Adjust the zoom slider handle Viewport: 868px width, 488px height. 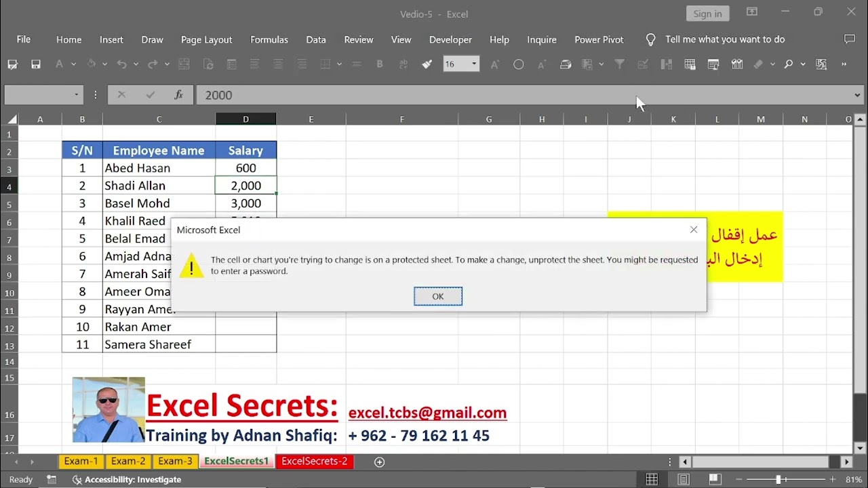(778, 479)
